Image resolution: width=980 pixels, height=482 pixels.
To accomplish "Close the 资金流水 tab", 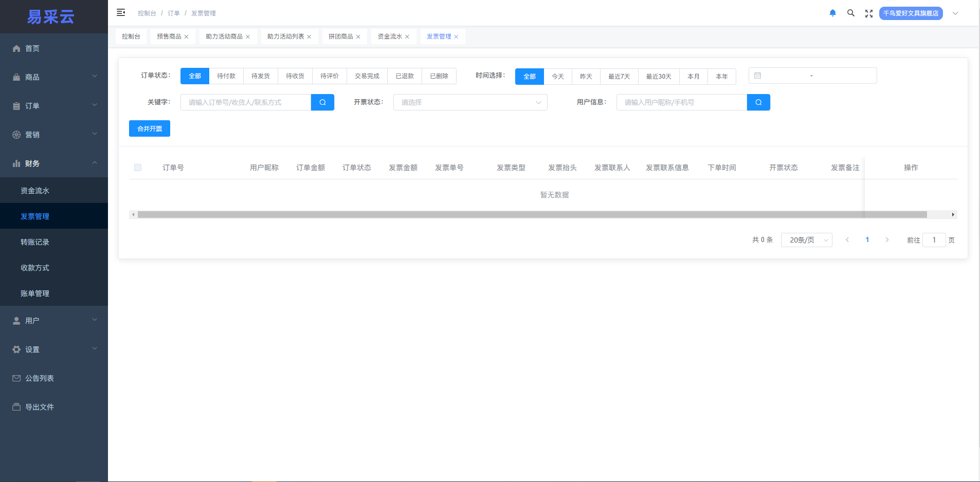I will coord(407,37).
